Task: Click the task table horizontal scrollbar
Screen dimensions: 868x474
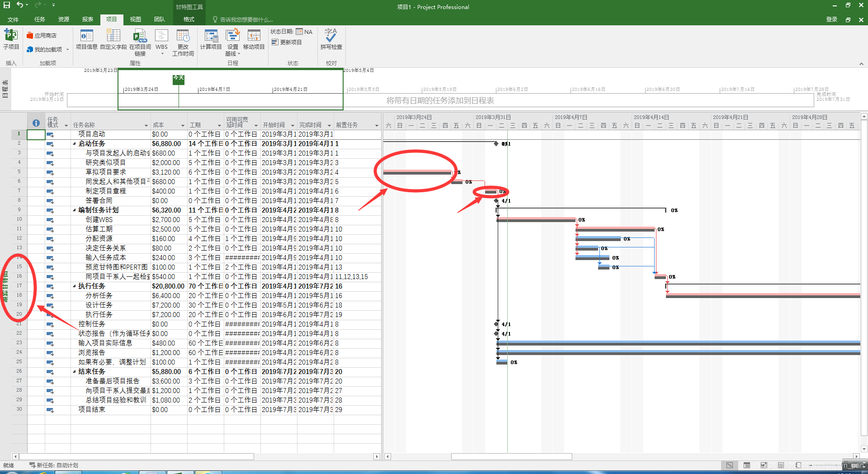Action: (x=136, y=456)
